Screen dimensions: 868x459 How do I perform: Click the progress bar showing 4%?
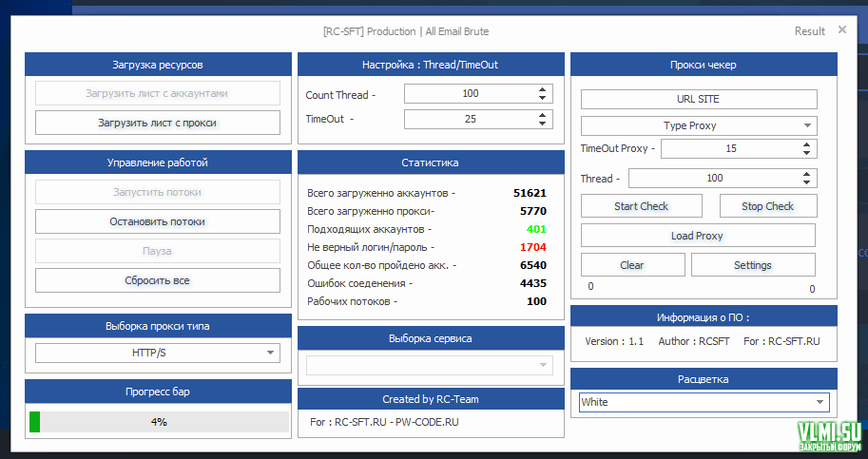click(158, 422)
